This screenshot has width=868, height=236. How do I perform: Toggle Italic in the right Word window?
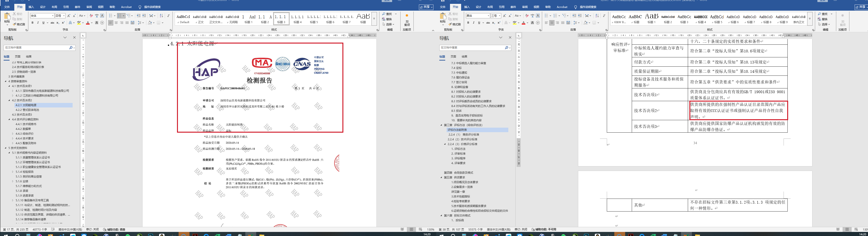coord(473,23)
